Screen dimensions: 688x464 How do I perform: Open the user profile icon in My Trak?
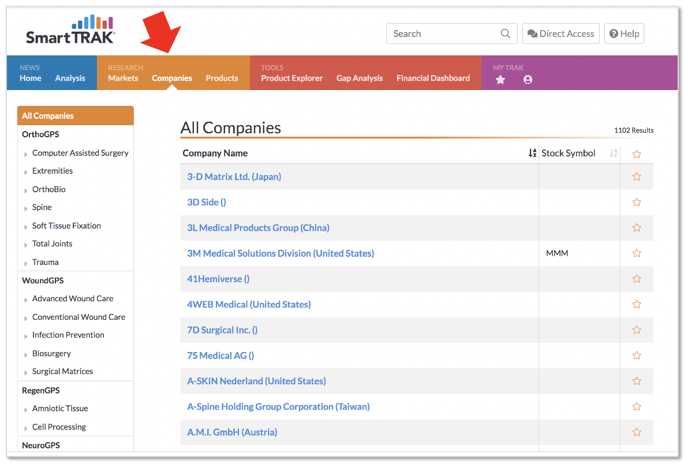point(528,79)
